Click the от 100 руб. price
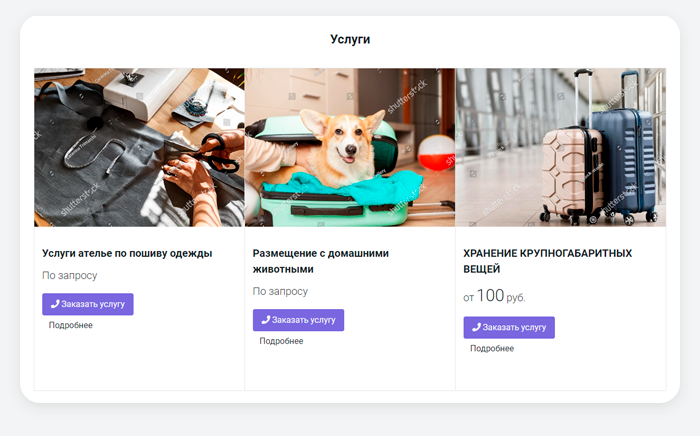This screenshot has height=436, width=700. coord(494,296)
